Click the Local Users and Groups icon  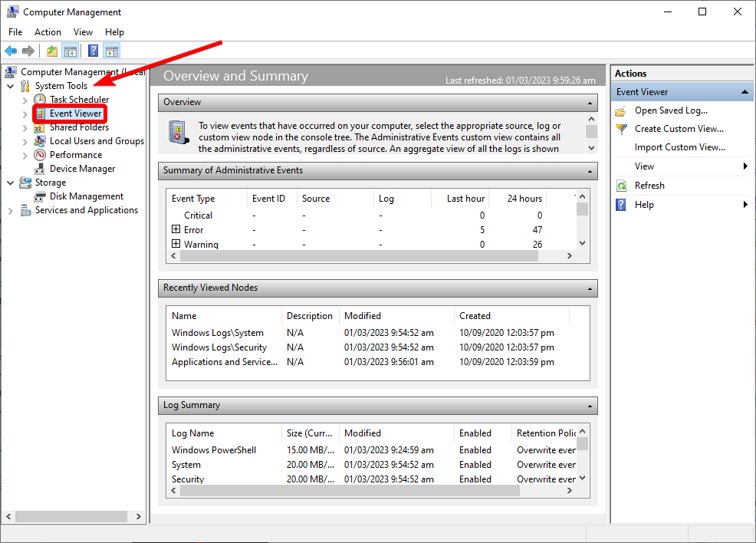pos(40,141)
